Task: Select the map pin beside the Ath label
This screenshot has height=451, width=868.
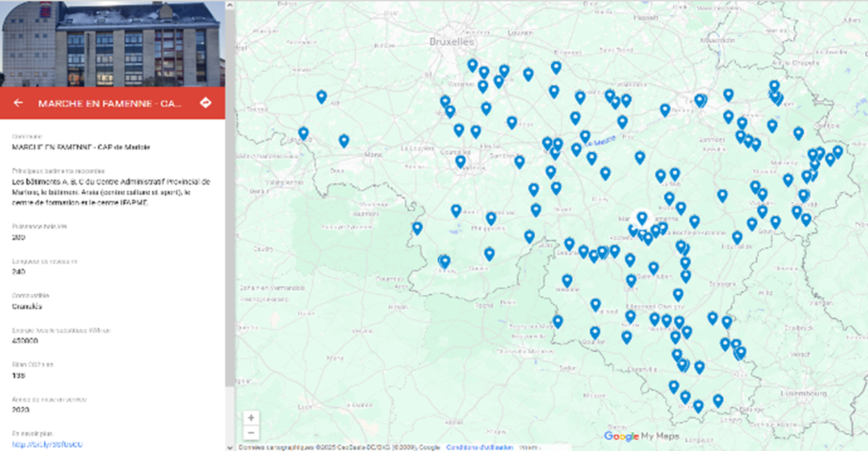Action: coord(321,97)
